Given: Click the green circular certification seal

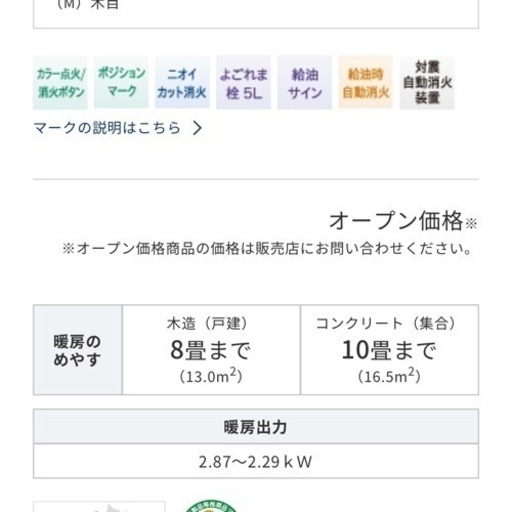Looking at the screenshot, I should [x=211, y=506].
